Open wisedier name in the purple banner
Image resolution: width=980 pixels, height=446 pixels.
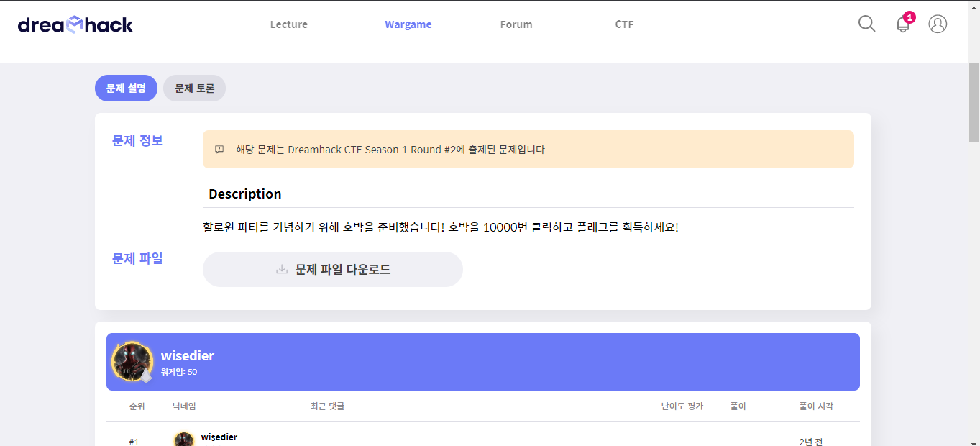coord(188,355)
